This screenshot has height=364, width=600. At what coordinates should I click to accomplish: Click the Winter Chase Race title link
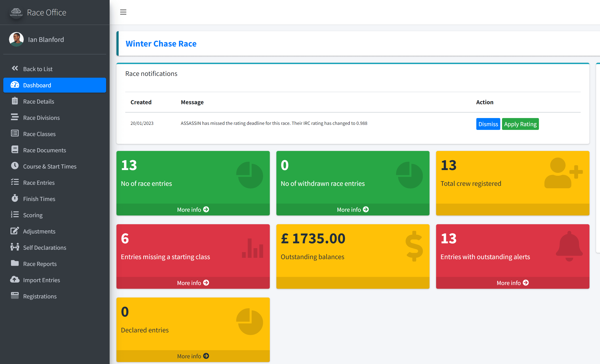click(x=161, y=43)
